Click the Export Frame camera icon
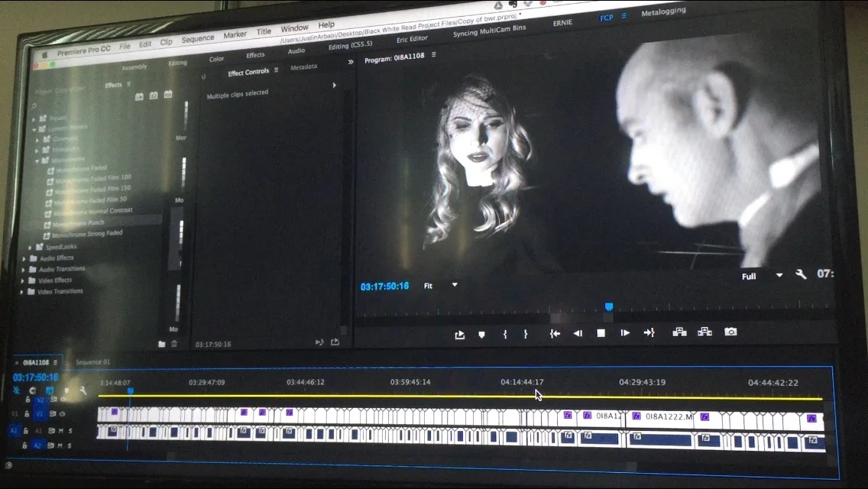Viewport: 868px width, 489px height. [x=730, y=332]
